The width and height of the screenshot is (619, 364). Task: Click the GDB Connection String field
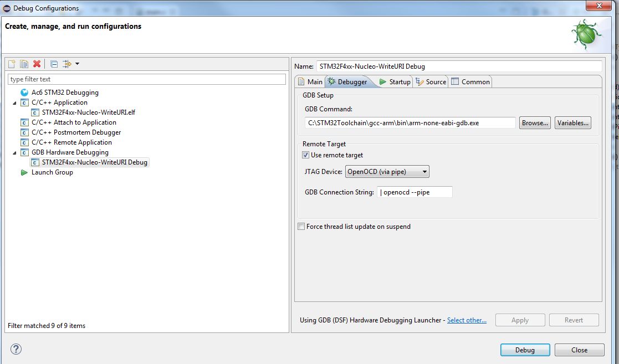(415, 192)
